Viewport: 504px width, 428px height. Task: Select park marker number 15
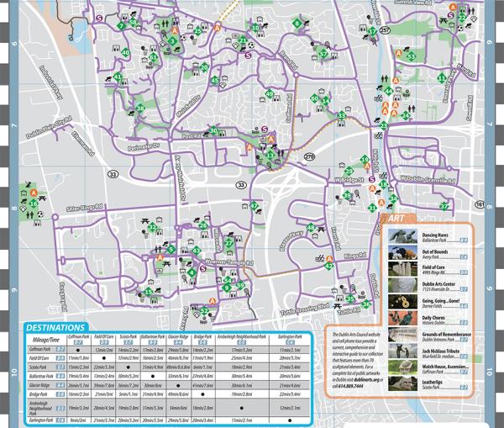click(148, 292)
